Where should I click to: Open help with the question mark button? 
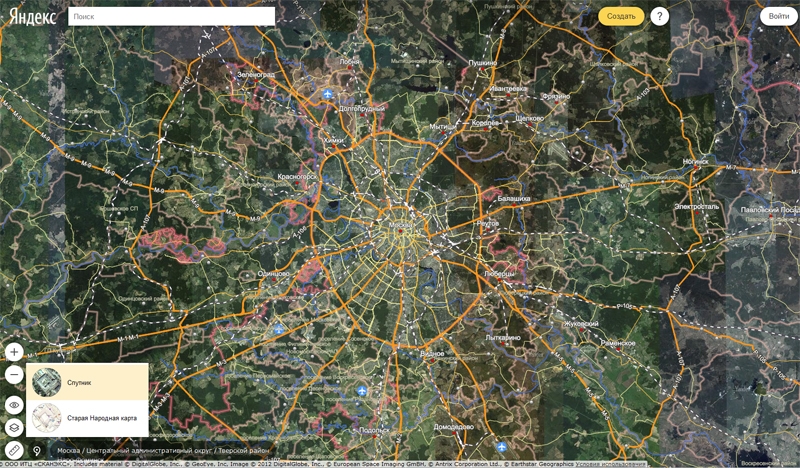(660, 16)
